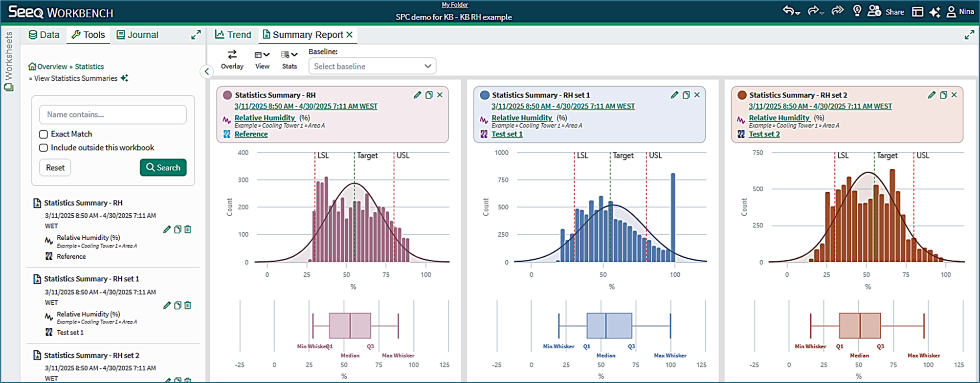Select Statistics Summary - RH in the list
Viewport: 980px width, 383px height.
[83, 203]
